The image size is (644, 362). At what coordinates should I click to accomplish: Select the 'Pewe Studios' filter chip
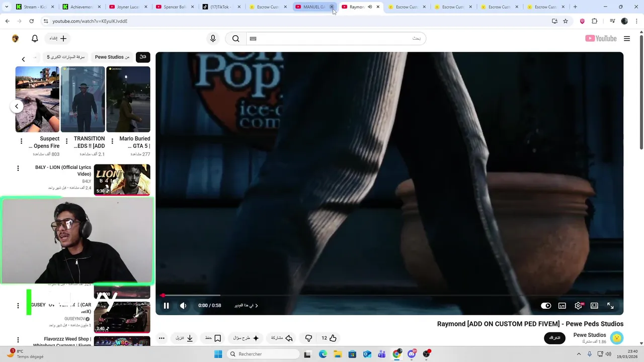pyautogui.click(x=112, y=57)
